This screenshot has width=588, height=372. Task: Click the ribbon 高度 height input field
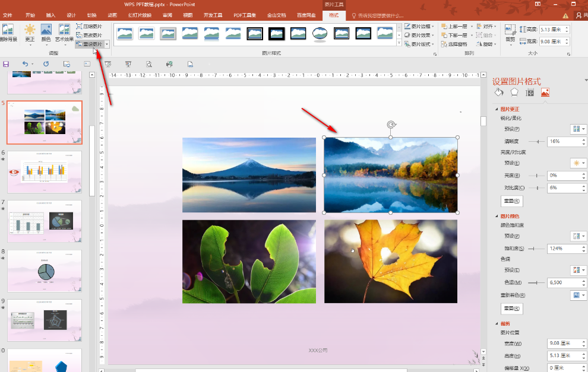[x=555, y=29]
